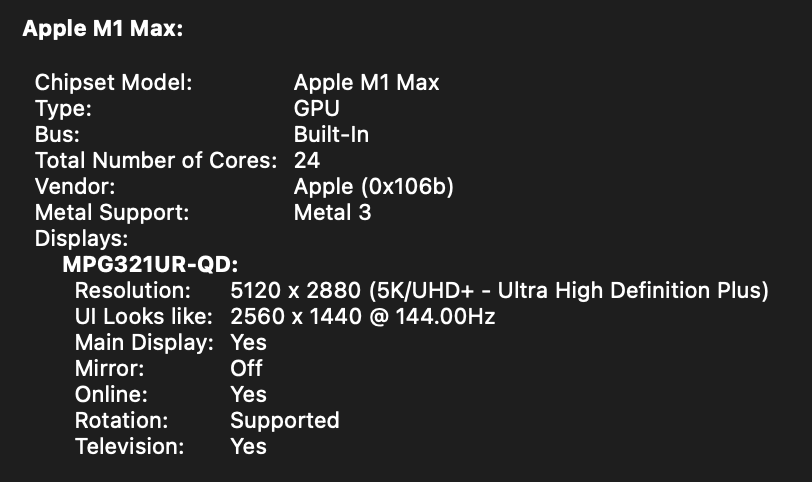Screen dimensions: 812x482
Task: Click the Metal Support label
Action: point(111,212)
